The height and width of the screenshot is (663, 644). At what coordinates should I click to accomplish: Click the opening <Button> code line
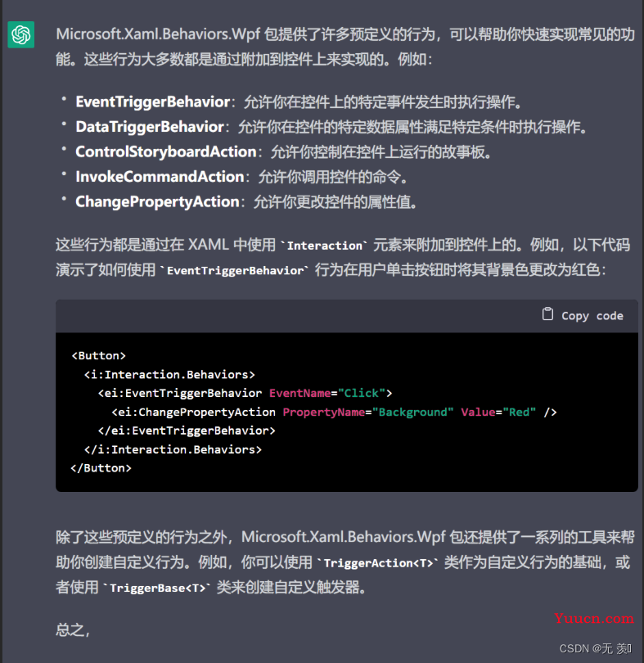tap(98, 355)
